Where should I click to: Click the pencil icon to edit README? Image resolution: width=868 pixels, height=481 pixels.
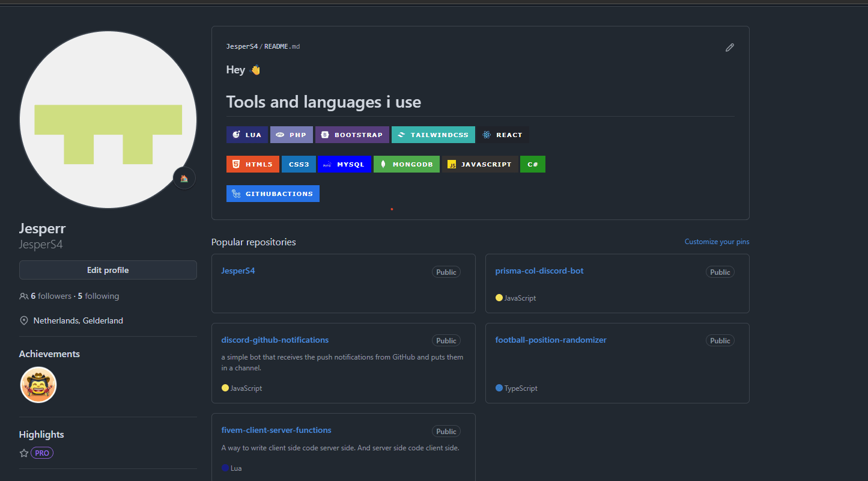click(729, 47)
